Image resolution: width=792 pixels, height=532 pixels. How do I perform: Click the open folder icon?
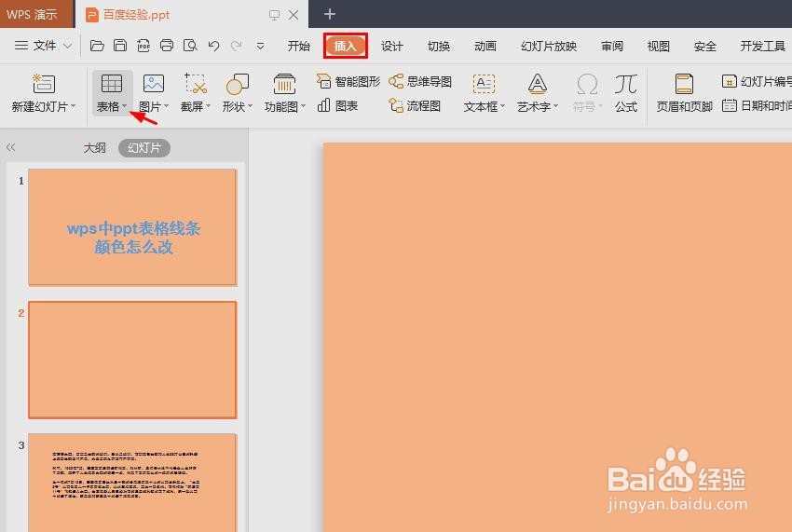click(x=97, y=46)
